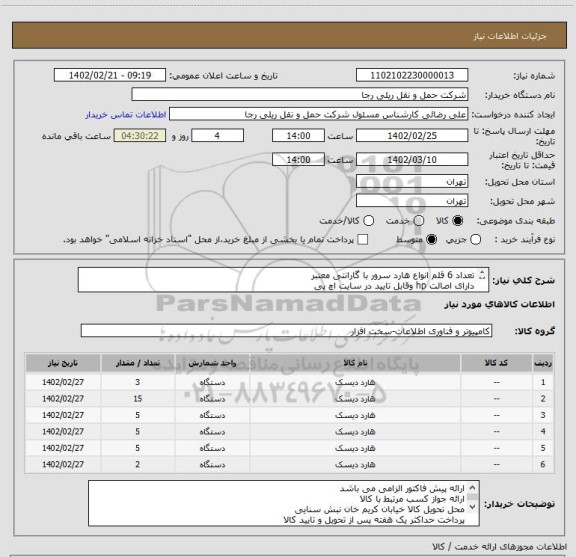Click the price validity time 14:00
The width and height of the screenshot is (576, 557).
pos(298,159)
